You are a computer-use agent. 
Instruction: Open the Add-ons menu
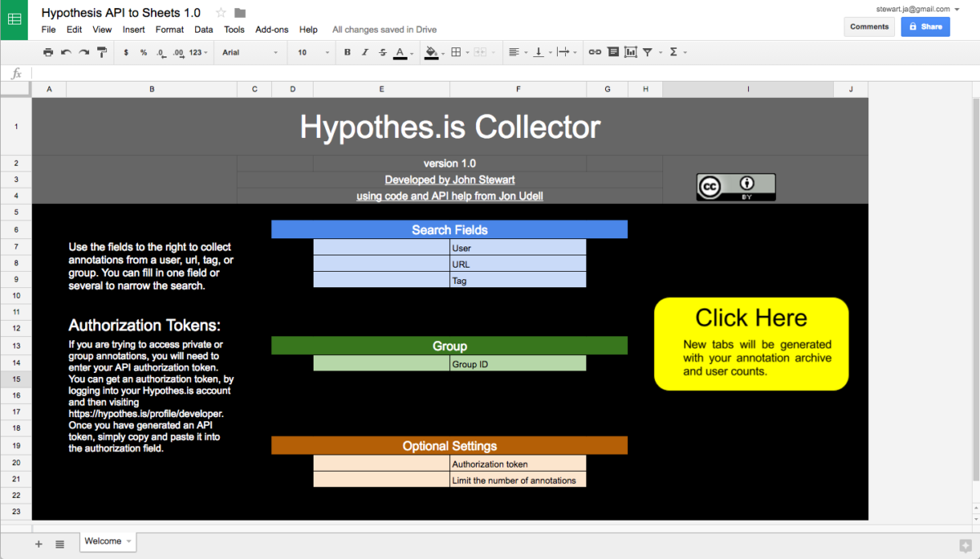tap(272, 29)
